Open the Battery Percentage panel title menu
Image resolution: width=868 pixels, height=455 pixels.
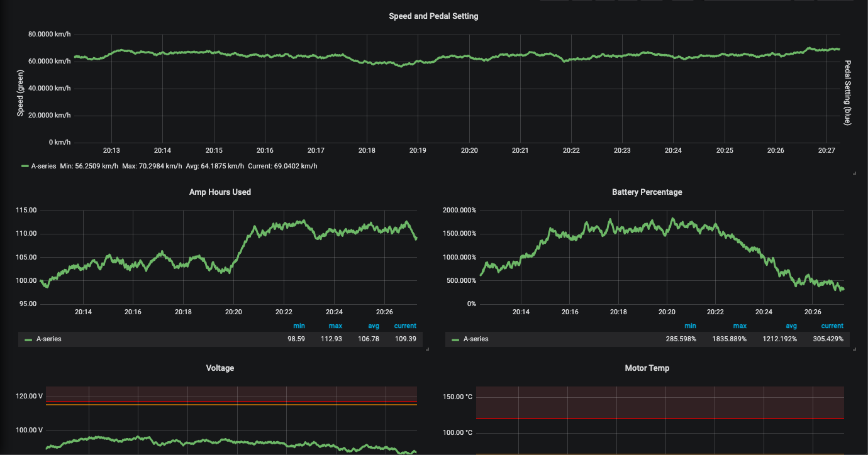(x=647, y=192)
